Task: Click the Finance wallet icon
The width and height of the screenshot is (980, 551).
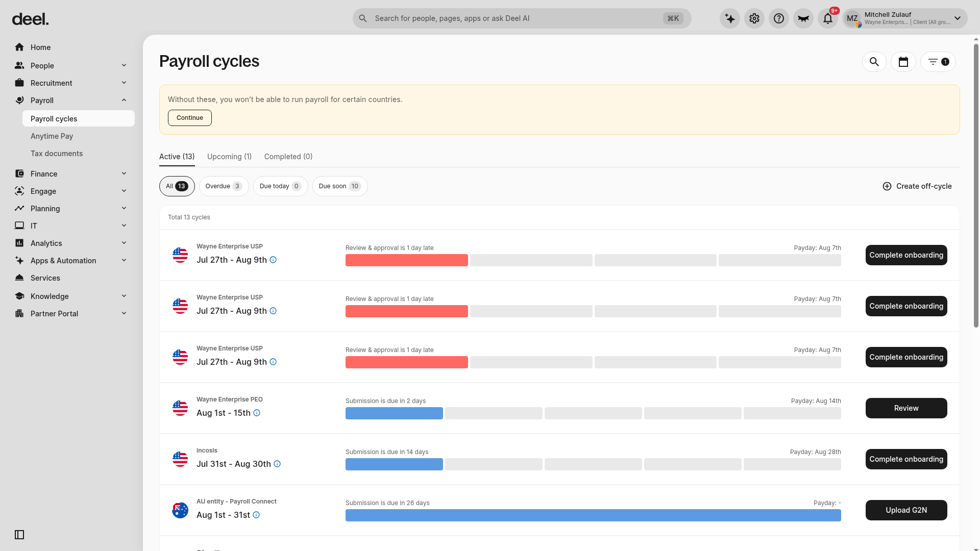Action: (x=19, y=173)
